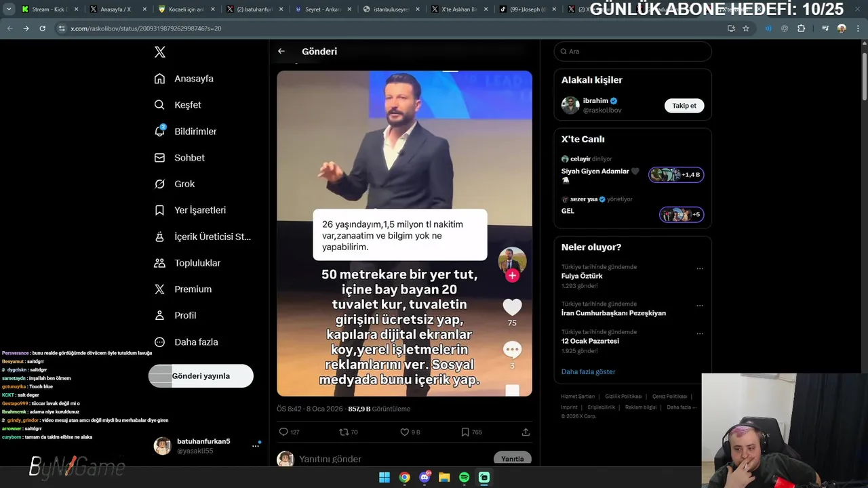
Task: Switch to Seyret - Ankara browser tab
Action: coord(322,9)
